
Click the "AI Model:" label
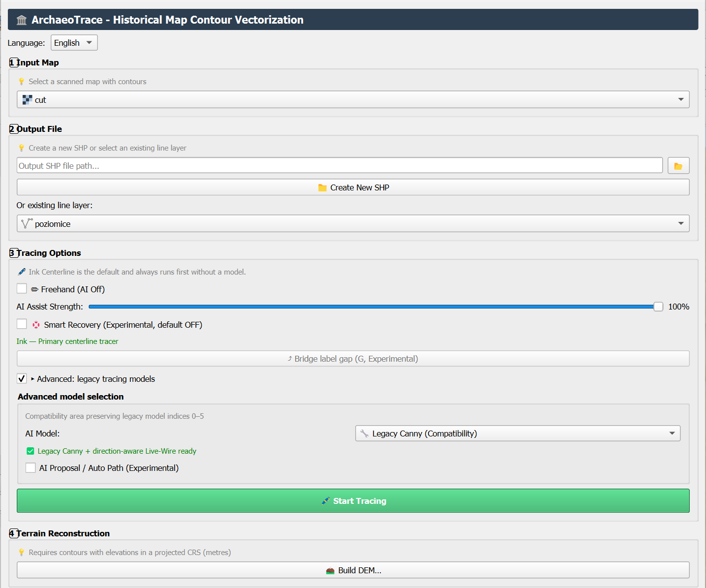pos(42,433)
